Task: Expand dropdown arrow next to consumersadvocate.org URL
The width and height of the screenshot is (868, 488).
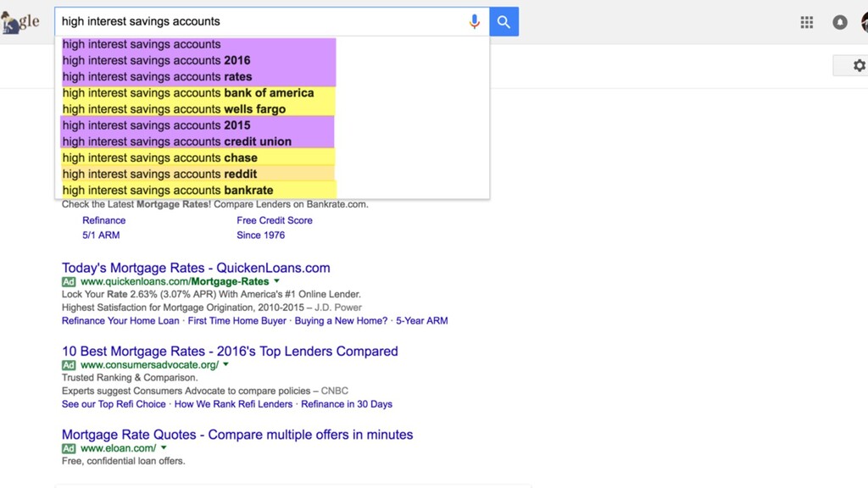Action: (225, 364)
